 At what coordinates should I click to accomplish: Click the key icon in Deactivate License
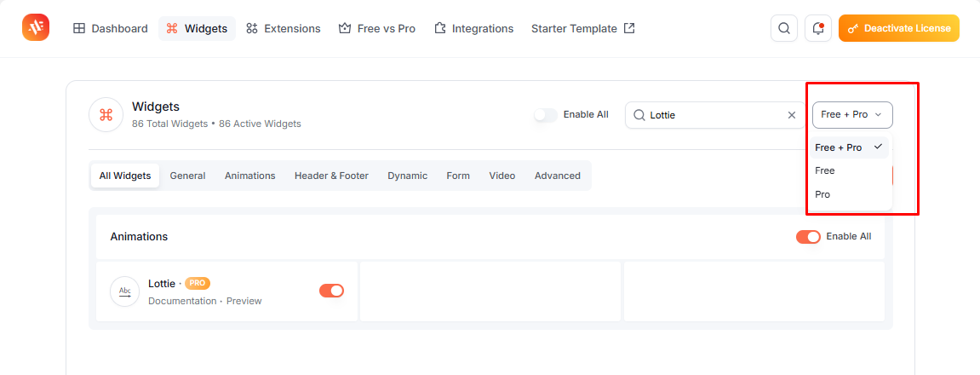click(853, 29)
